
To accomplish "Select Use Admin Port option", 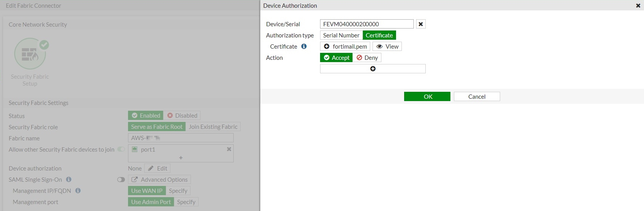I will (151, 202).
